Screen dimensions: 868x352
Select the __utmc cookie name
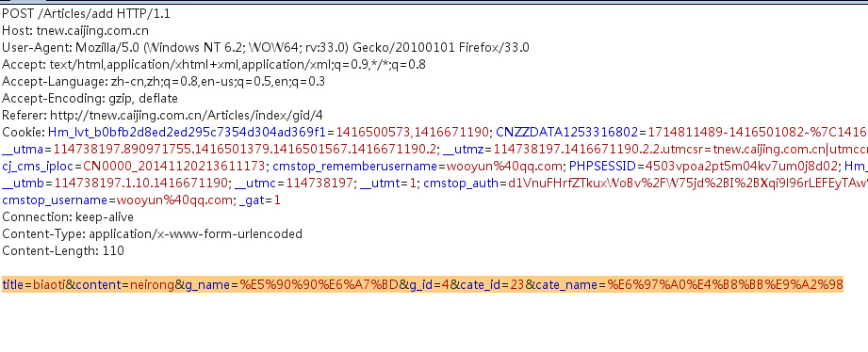click(x=255, y=183)
